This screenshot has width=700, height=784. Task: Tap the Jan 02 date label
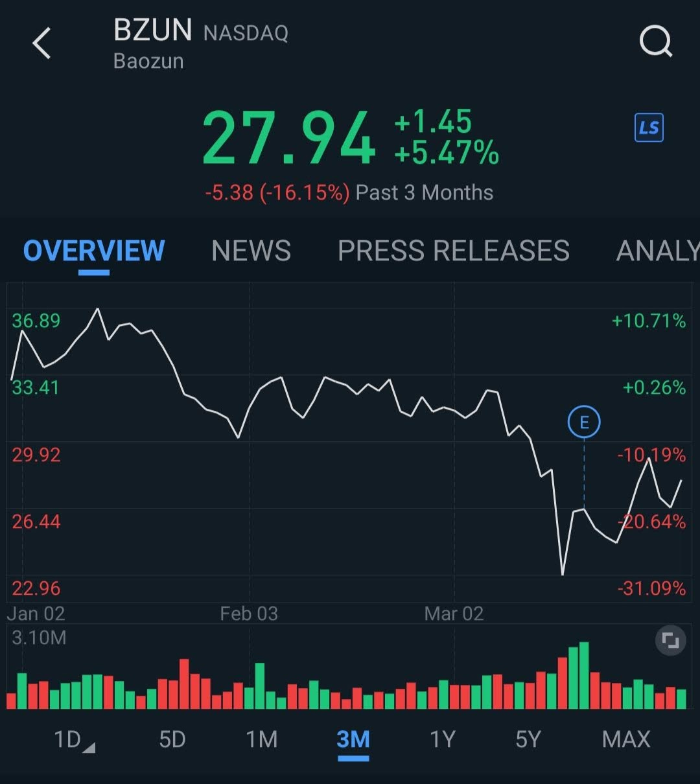36,614
